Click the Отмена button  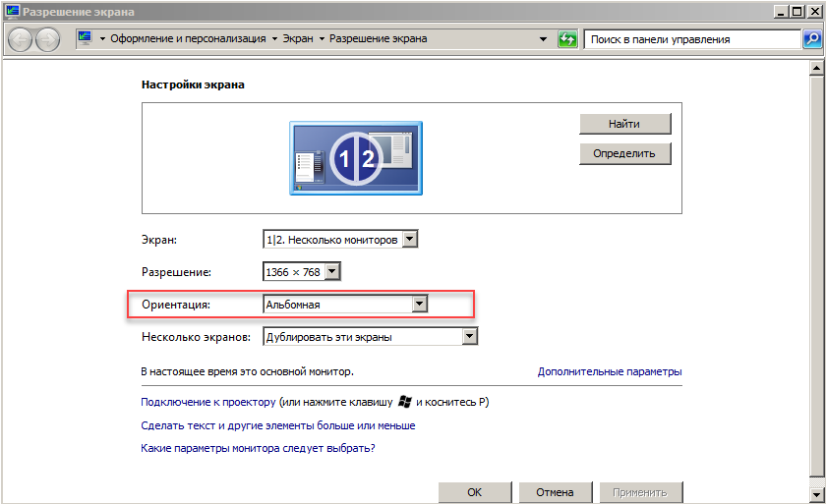[x=556, y=492]
